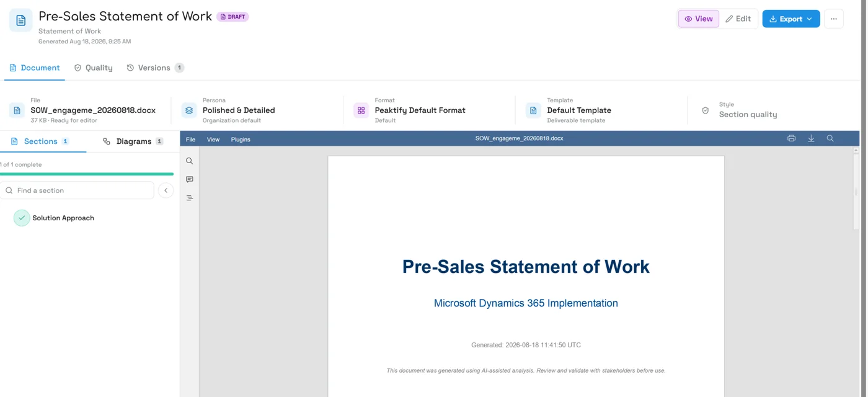Switch to Edit mode

pos(738,19)
